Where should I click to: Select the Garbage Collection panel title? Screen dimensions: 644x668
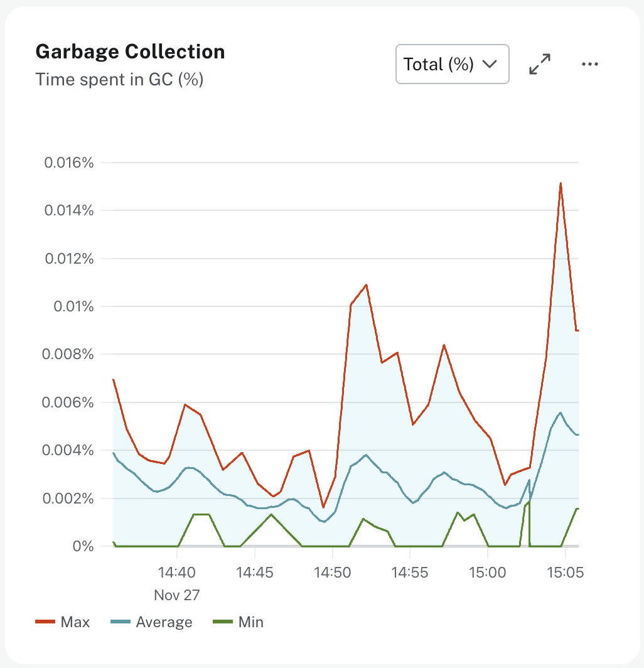click(x=130, y=51)
